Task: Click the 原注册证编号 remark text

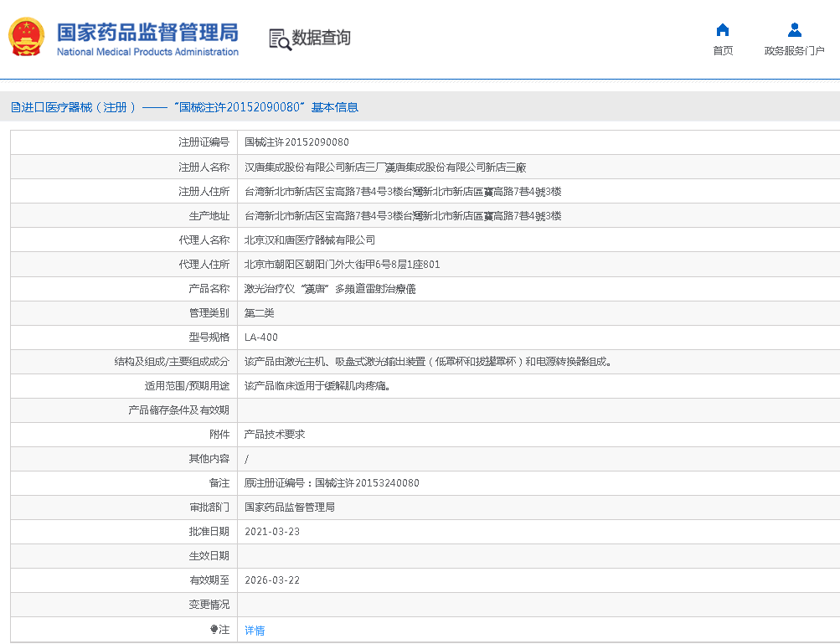Action: (331, 483)
